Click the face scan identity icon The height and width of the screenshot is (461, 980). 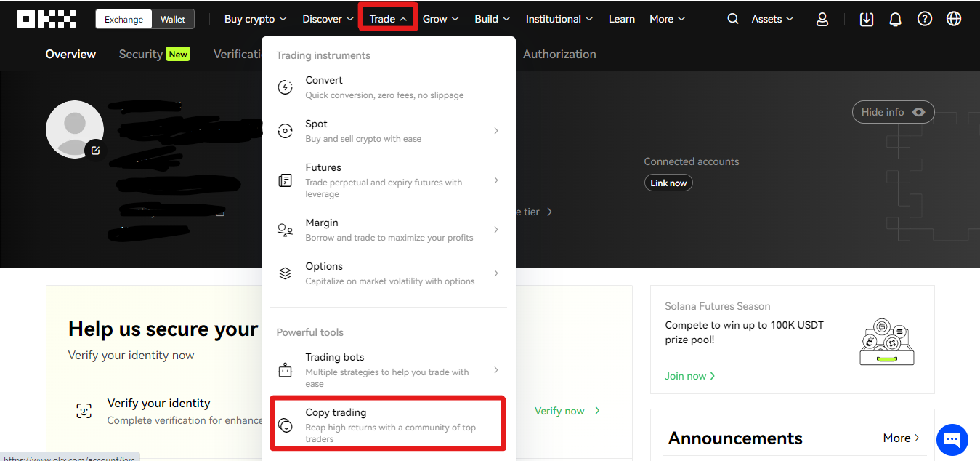[x=84, y=411]
